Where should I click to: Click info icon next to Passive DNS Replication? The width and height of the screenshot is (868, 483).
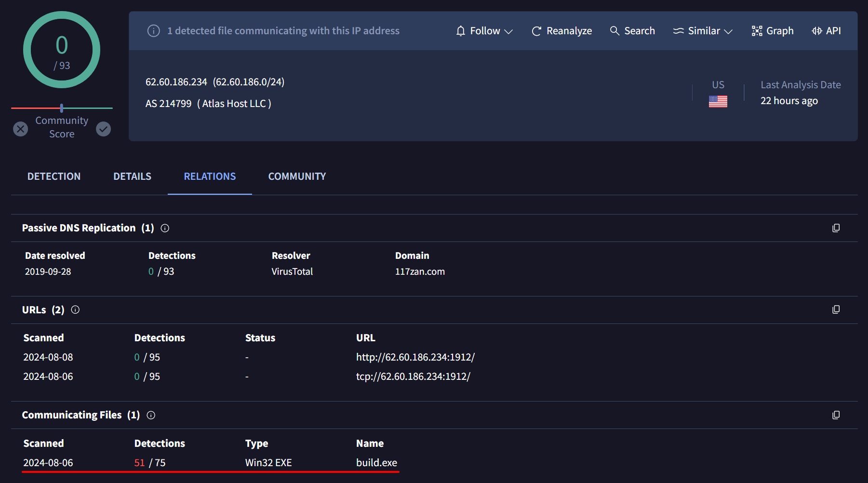(x=165, y=228)
